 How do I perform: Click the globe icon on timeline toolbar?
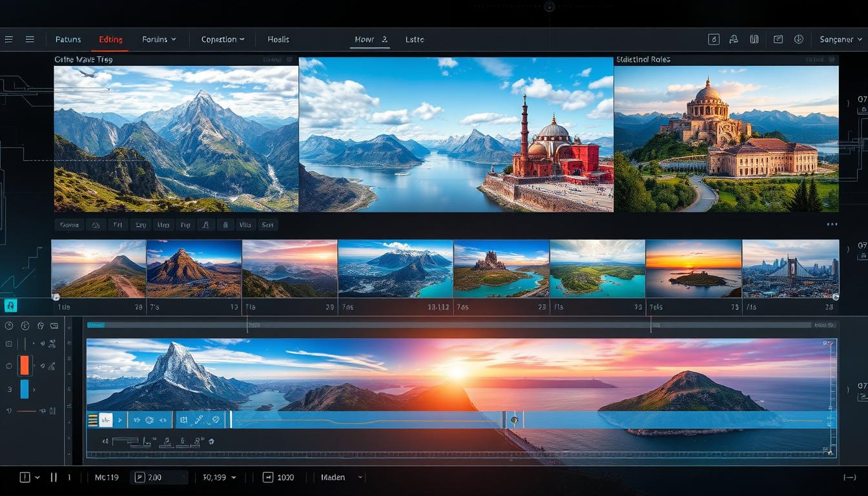click(x=150, y=420)
